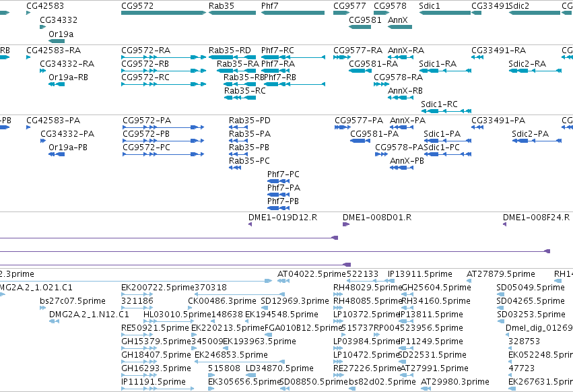Click EST GH15379.5prime

point(156,341)
